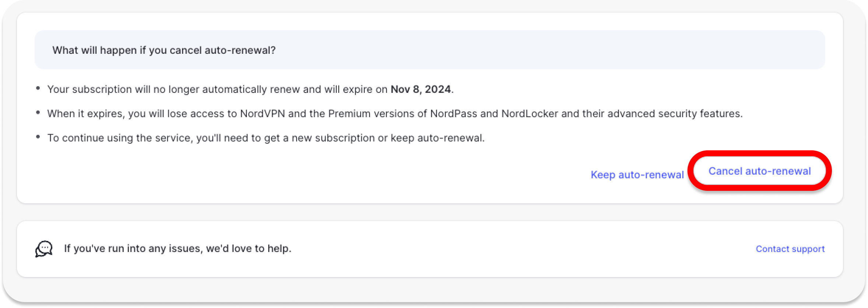Open the Contact support link

[x=790, y=249]
